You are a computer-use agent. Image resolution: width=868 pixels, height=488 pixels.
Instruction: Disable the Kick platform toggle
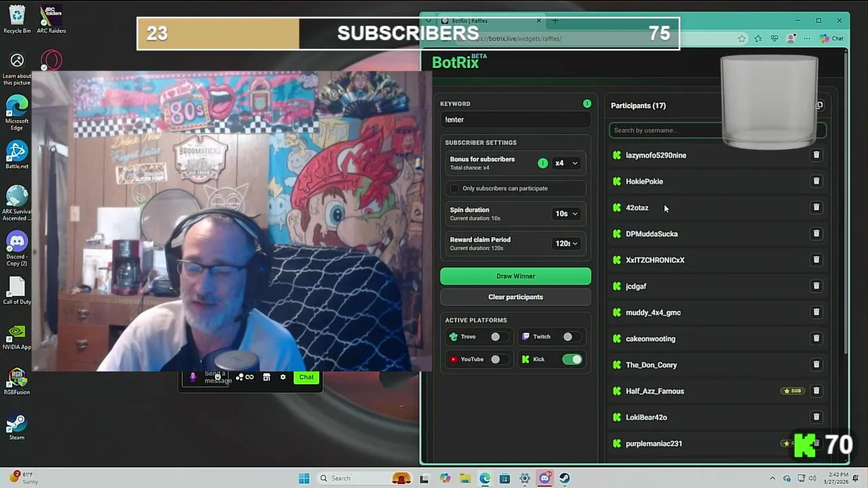pyautogui.click(x=572, y=359)
